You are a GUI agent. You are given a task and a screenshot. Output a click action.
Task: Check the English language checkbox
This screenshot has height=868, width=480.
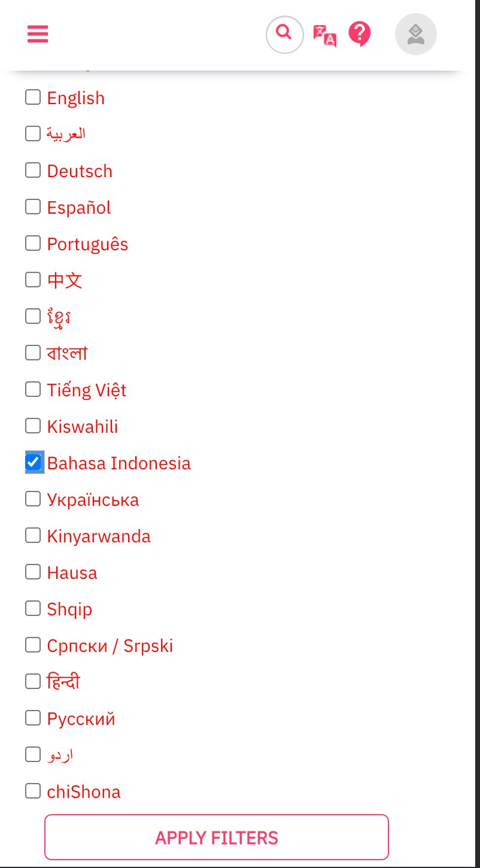coord(33,97)
